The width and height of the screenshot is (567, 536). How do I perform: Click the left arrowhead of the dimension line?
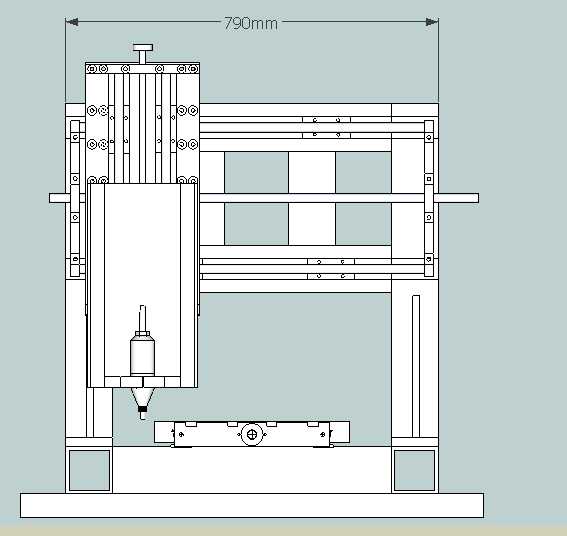[72, 22]
